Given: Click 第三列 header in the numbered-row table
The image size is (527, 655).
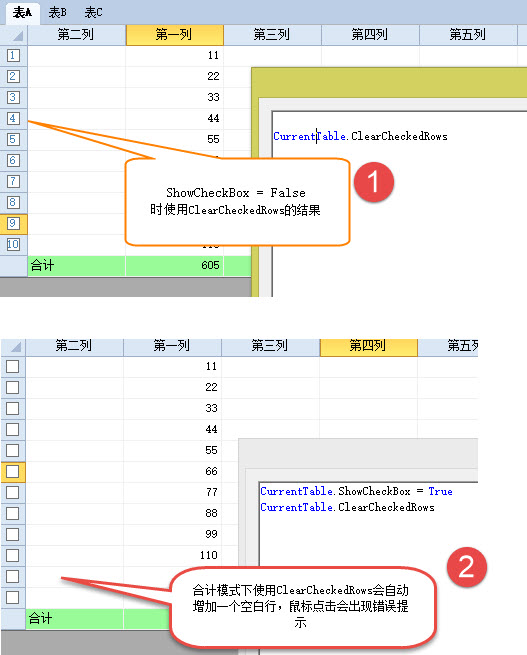Looking at the screenshot, I should (x=272, y=35).
